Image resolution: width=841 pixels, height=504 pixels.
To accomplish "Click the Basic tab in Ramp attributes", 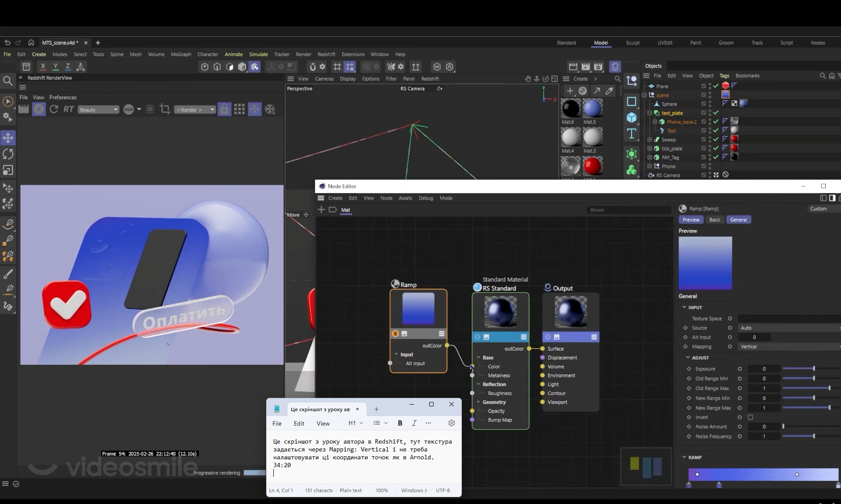I will coord(714,220).
